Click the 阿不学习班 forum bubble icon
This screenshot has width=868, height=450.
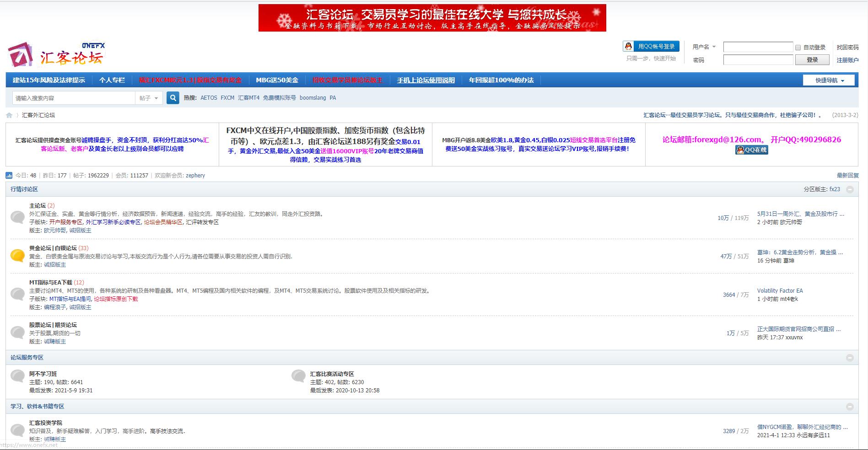[17, 376]
